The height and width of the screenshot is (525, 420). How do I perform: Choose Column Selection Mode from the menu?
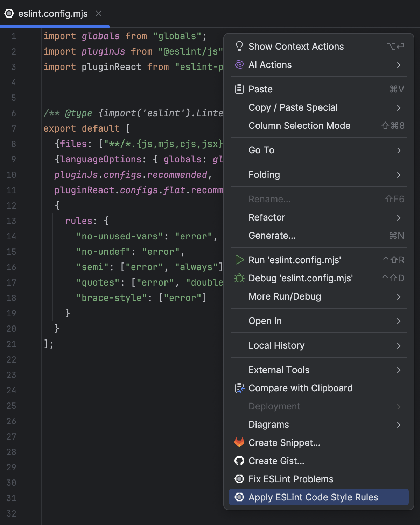(x=299, y=126)
